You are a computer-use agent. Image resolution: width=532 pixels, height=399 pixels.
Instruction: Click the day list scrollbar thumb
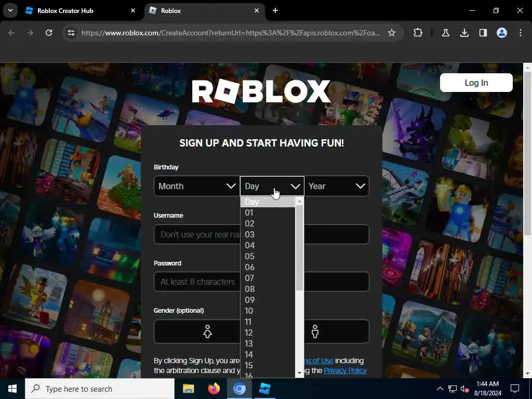coord(299,248)
